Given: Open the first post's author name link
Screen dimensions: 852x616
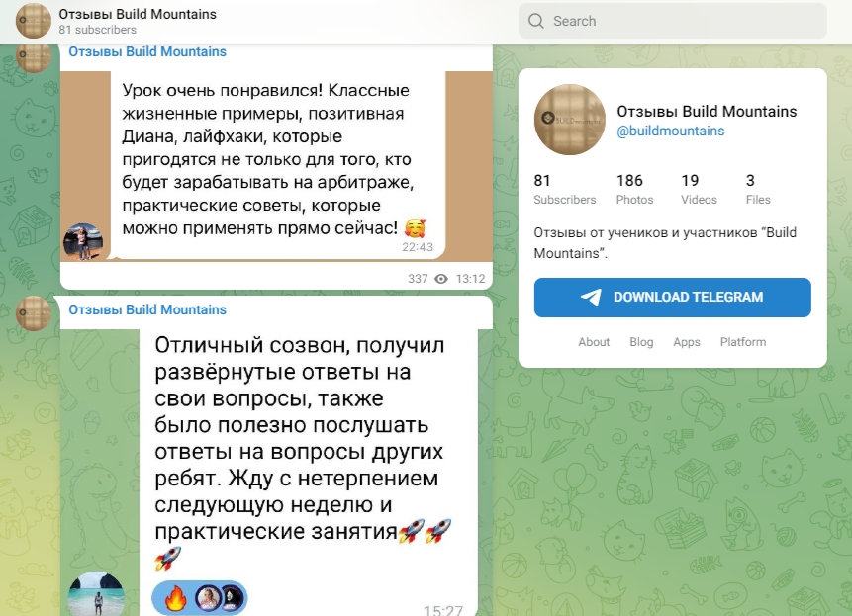Looking at the screenshot, I should point(147,51).
